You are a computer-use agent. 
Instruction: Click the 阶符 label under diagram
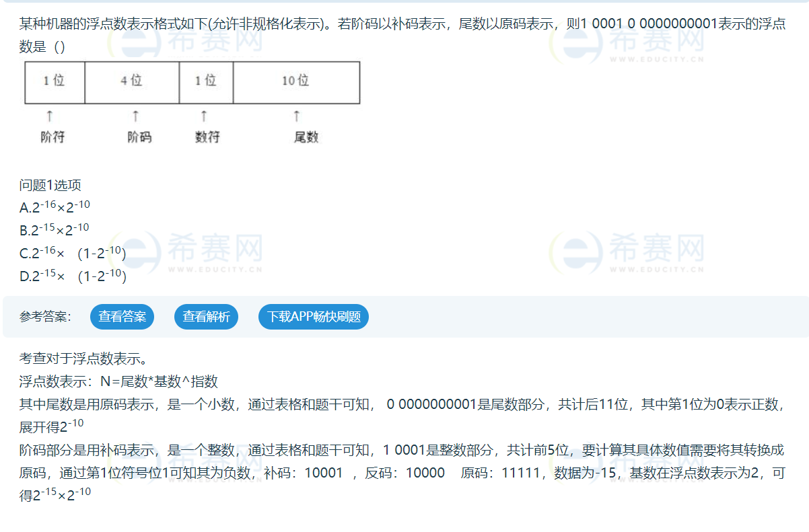coord(52,137)
